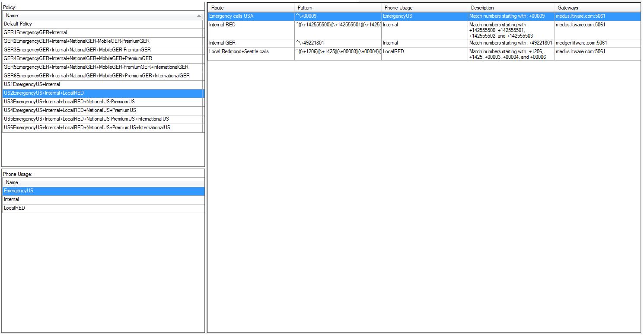Select policy GER2EmergencyGER+Internal+NationalGER-MobileGER-PremiumGER
The image size is (644, 335).
(x=103, y=41)
